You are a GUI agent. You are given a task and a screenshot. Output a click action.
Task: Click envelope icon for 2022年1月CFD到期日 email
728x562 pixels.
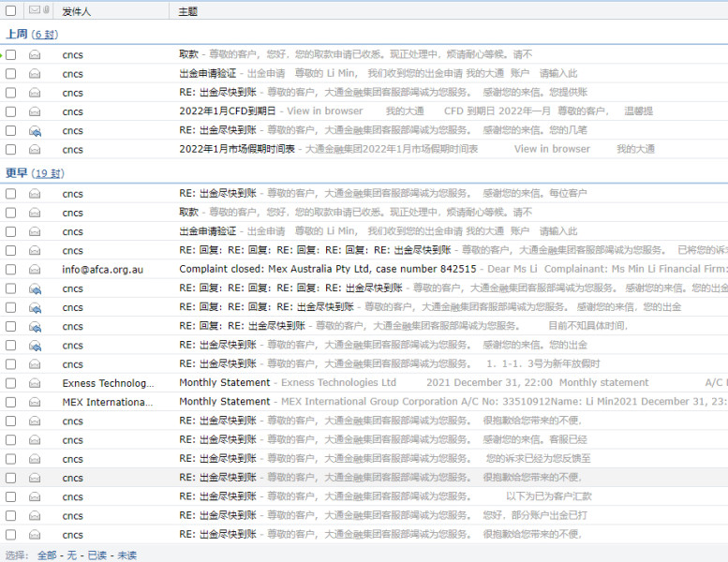pyautogui.click(x=35, y=111)
